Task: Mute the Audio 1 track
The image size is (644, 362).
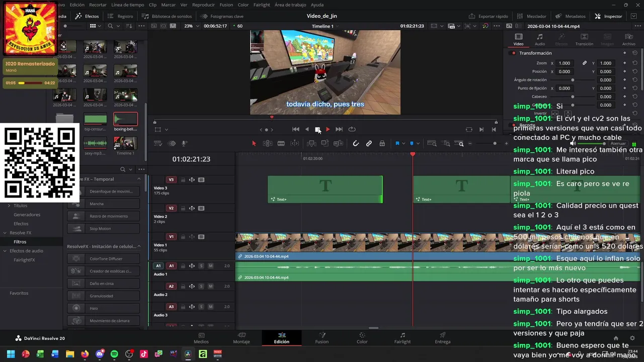Action: tap(210, 266)
